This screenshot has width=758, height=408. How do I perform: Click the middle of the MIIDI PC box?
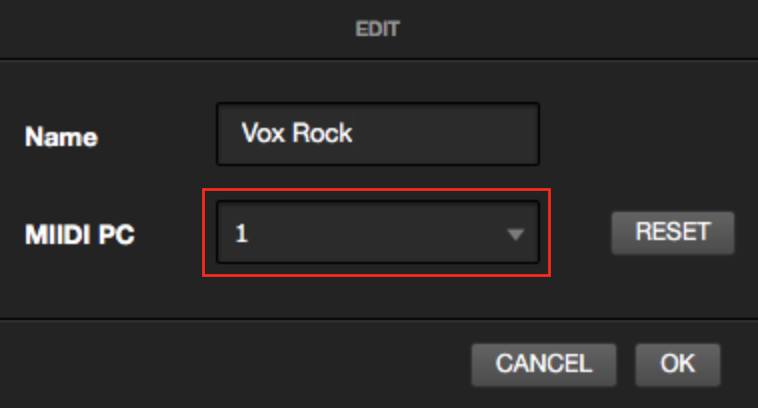(378, 233)
